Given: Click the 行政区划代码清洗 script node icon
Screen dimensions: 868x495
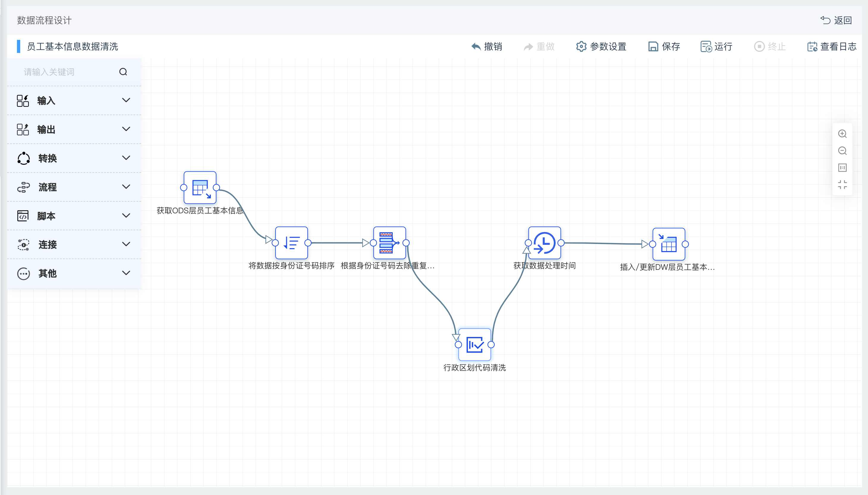Looking at the screenshot, I should coord(474,344).
